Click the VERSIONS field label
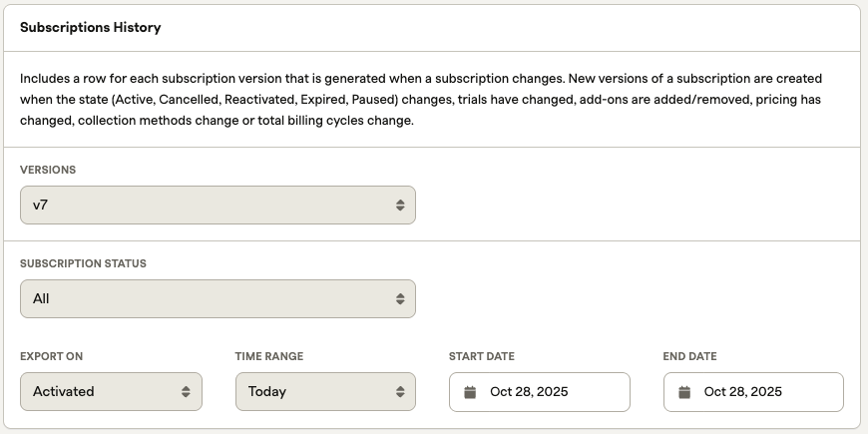Screen dimensions: 868x434 pyautogui.click(x=48, y=170)
